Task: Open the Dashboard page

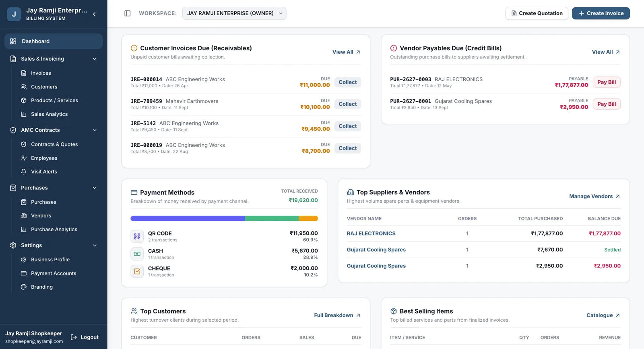Action: 54,41
